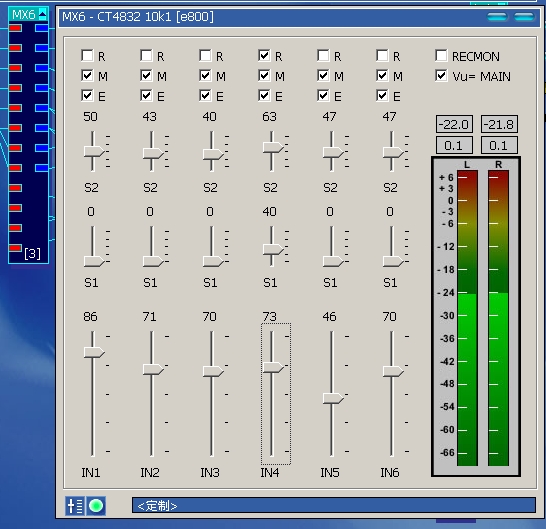Uncheck the Vu= MAIN checkbox
This screenshot has height=529, width=546.
coord(441,76)
